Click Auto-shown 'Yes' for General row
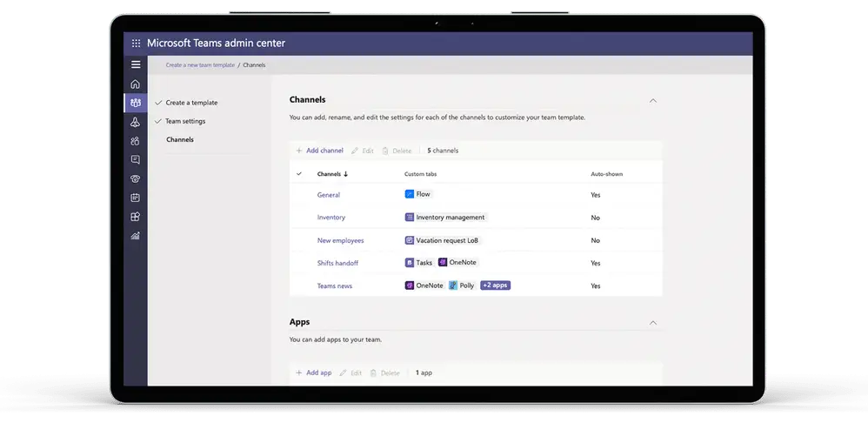The image size is (868, 423). 596,195
